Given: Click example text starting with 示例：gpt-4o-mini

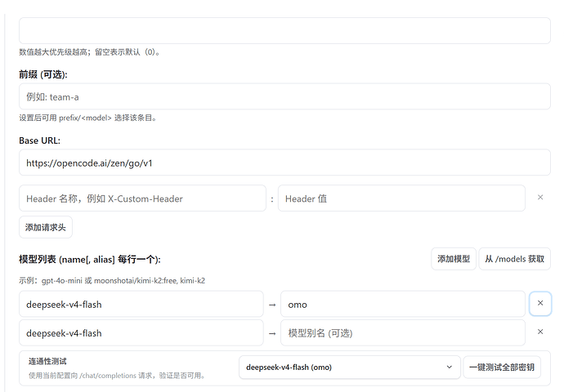Looking at the screenshot, I should 112,281.
